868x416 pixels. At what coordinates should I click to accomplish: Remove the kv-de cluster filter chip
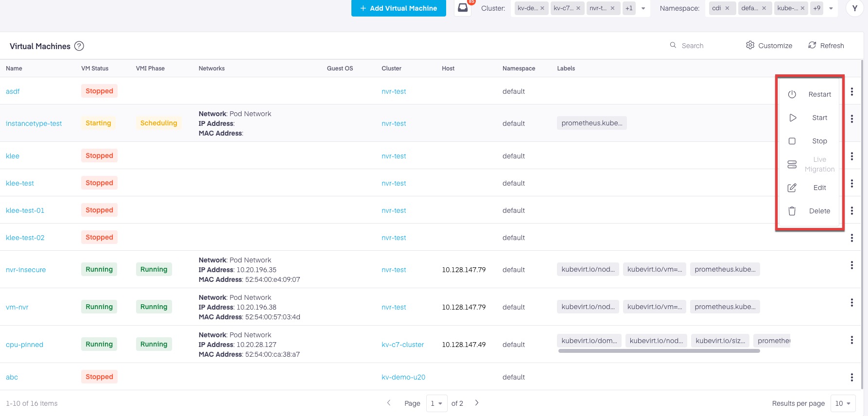[x=542, y=8]
